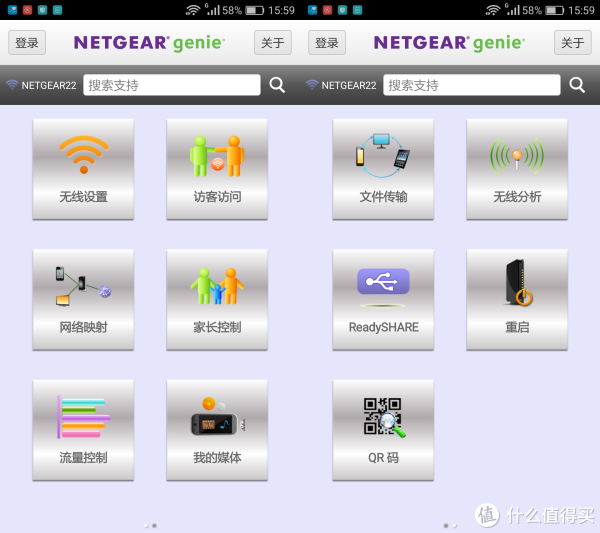This screenshot has height=533, width=600.
Task: Tap 关于 about button in left screen
Action: point(273,42)
